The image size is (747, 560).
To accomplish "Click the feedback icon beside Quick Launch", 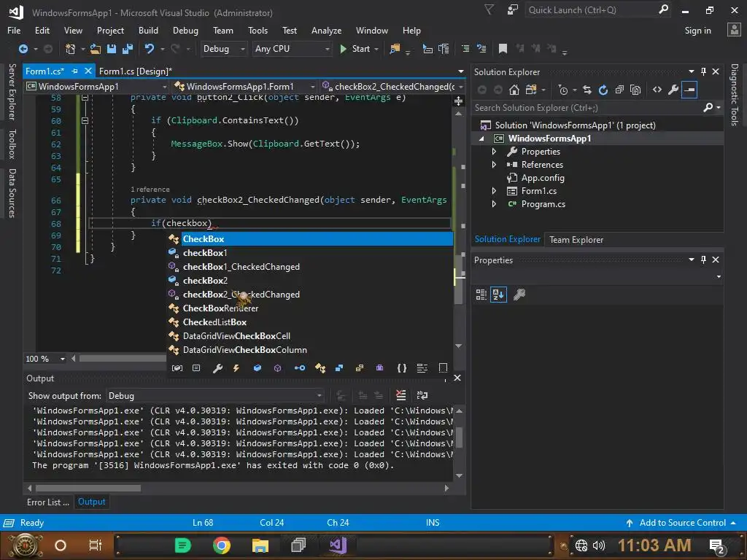I will tap(513, 10).
